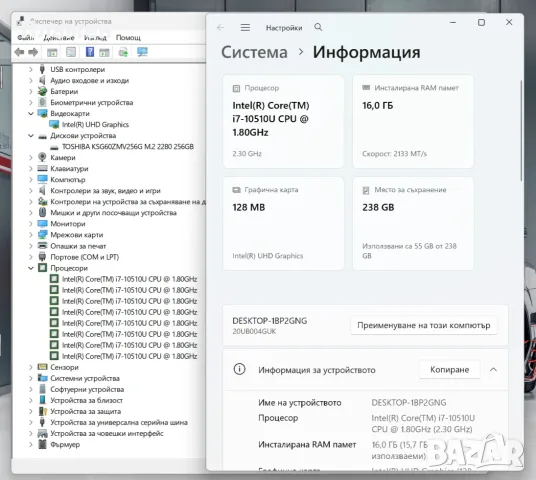Open the Помощ menu in Device Manager
Screen dimensions: 536x480
pos(128,37)
